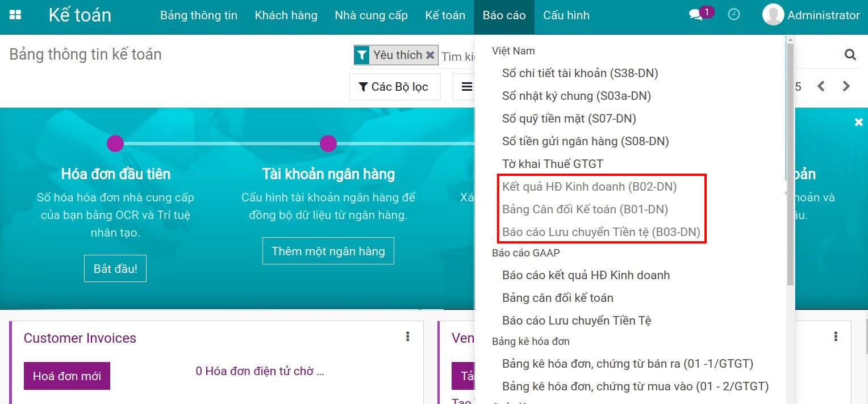The height and width of the screenshot is (404, 868).
Task: Click the Hóa đơn đầu tiên step dot
Action: coord(115,144)
